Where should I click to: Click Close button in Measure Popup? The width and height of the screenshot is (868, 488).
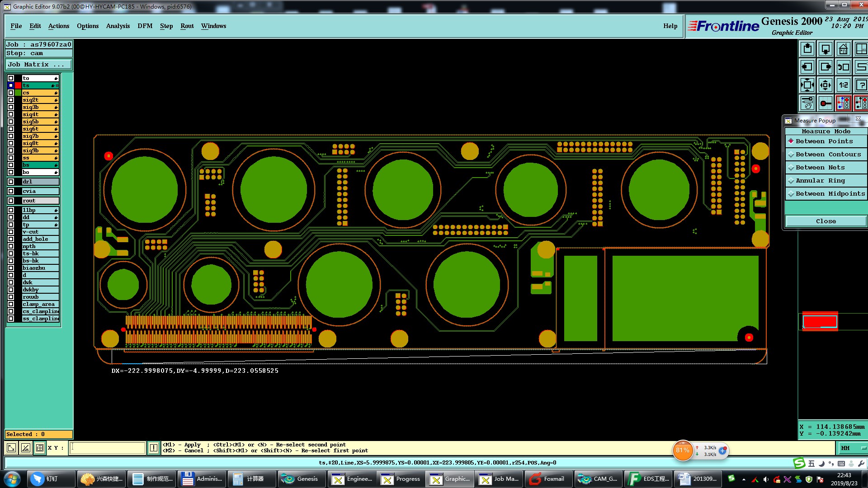pos(826,221)
